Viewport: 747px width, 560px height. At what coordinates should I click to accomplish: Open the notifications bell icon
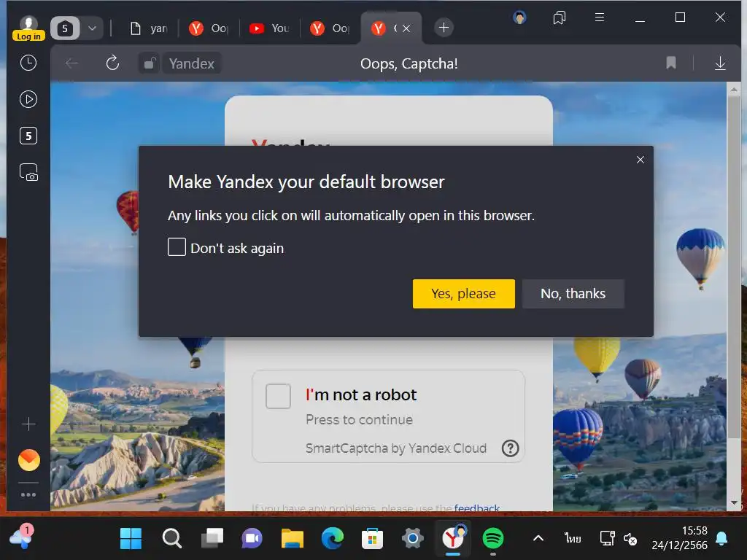pyautogui.click(x=721, y=539)
